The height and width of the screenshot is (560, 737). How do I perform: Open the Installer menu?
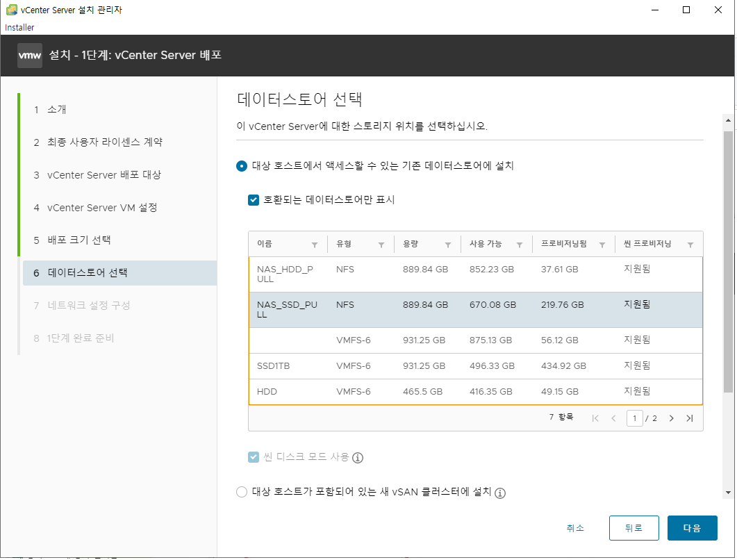(x=19, y=27)
